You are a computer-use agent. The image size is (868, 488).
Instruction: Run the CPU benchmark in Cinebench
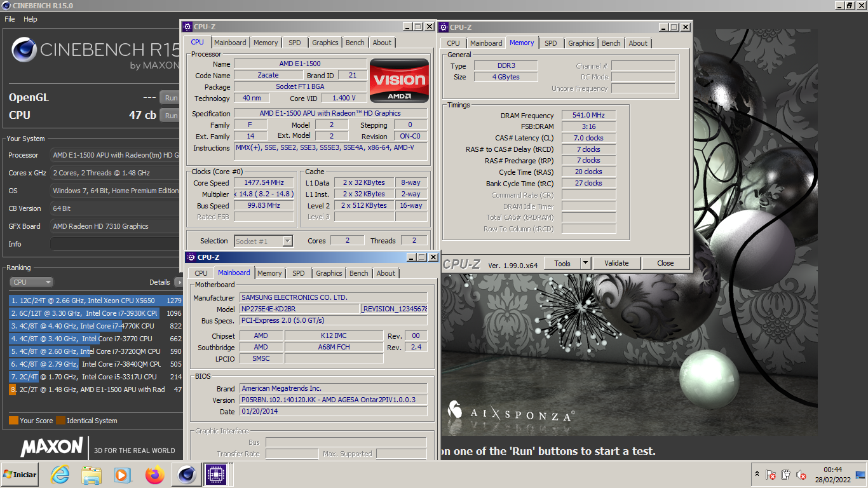(x=171, y=116)
